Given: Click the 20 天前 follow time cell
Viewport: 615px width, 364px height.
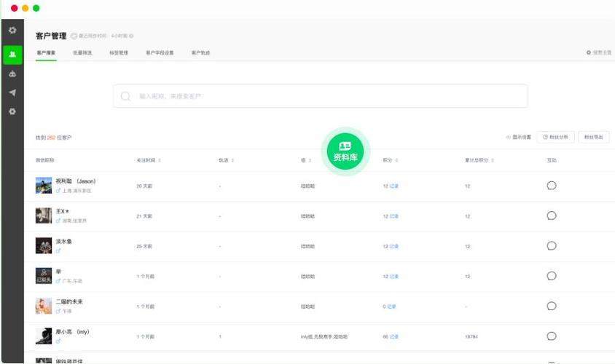Looking at the screenshot, I should 144,186.
